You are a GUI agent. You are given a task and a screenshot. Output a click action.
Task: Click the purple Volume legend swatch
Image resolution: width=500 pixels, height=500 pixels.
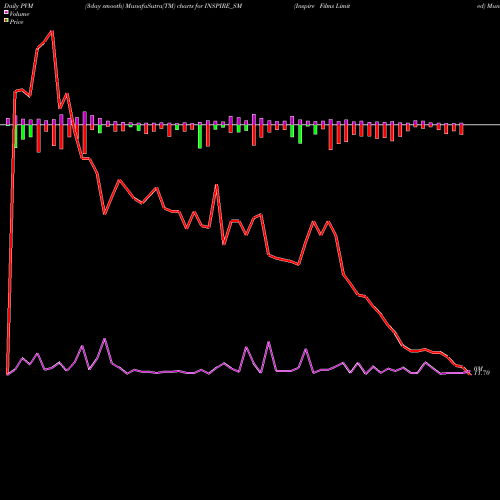click(x=6, y=12)
